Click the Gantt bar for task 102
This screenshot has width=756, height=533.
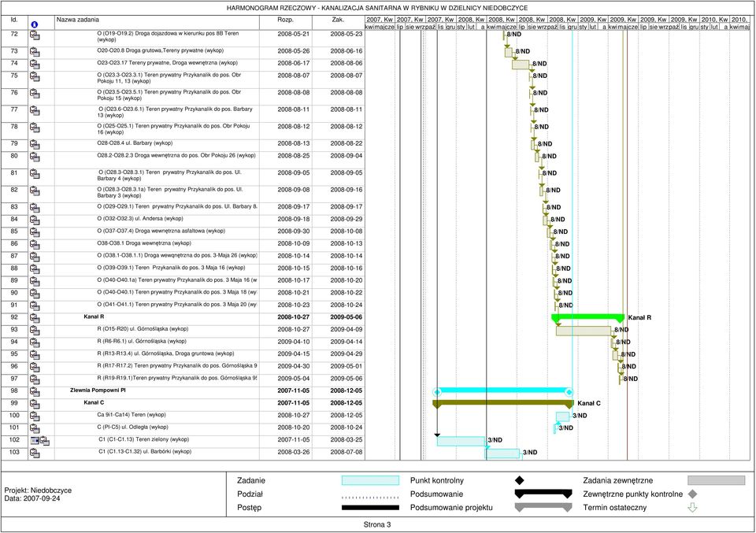click(461, 441)
